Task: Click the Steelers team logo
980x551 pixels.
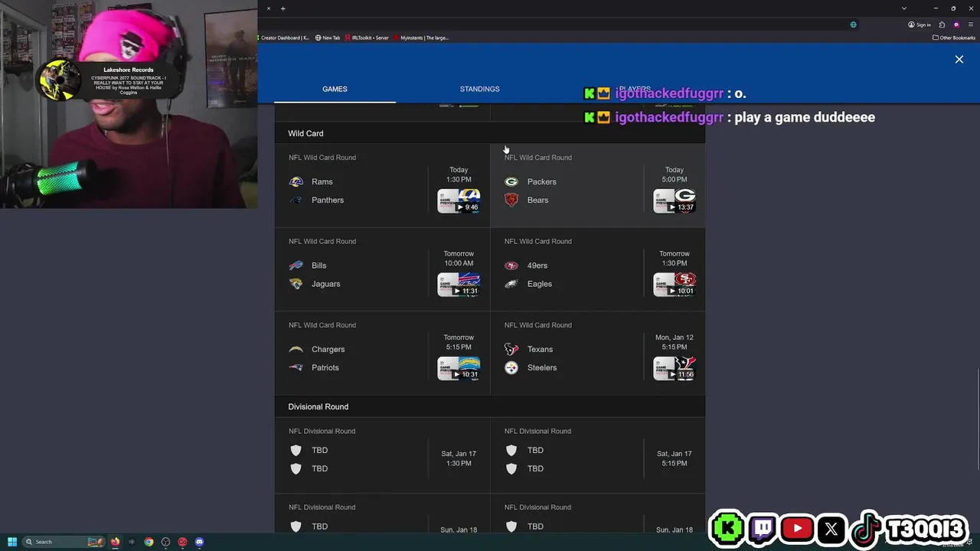Action: coord(511,367)
